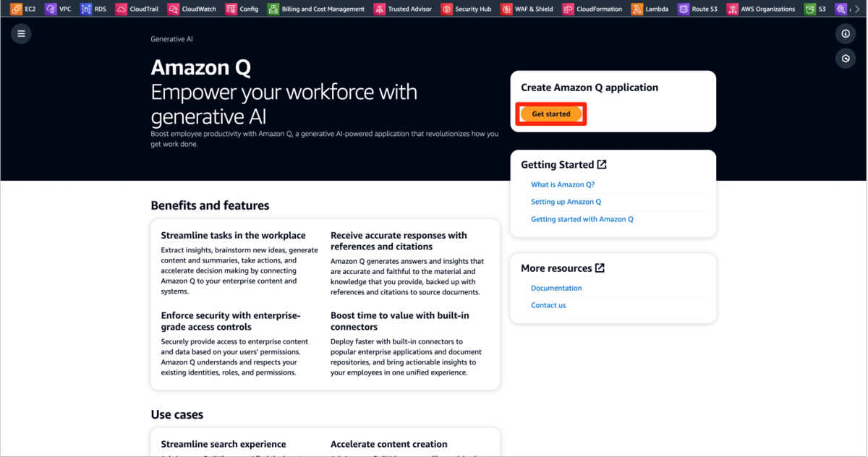Open WAF & Shield shortcut icon
The image size is (868, 457).
[x=507, y=9]
